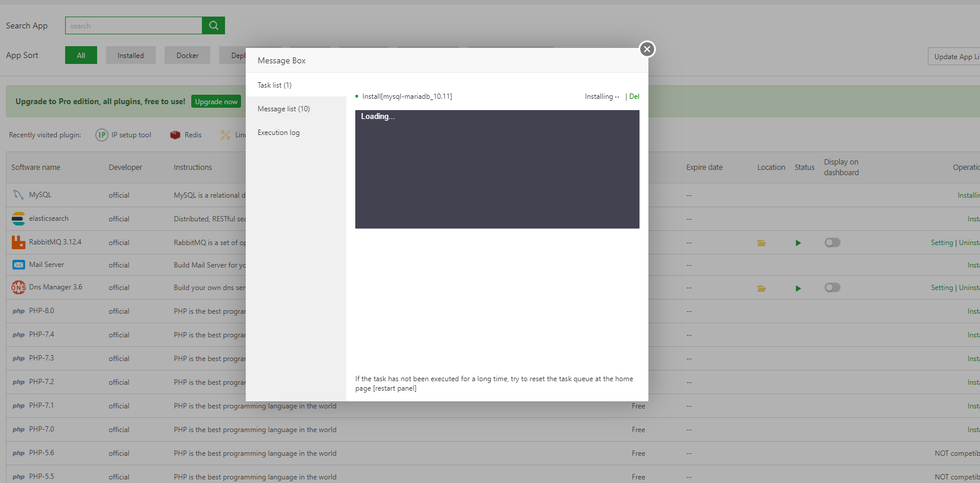Click the Install[mysql-mariadb_10.11] task entry
Viewport: 980px width, 483px height.
[407, 96]
